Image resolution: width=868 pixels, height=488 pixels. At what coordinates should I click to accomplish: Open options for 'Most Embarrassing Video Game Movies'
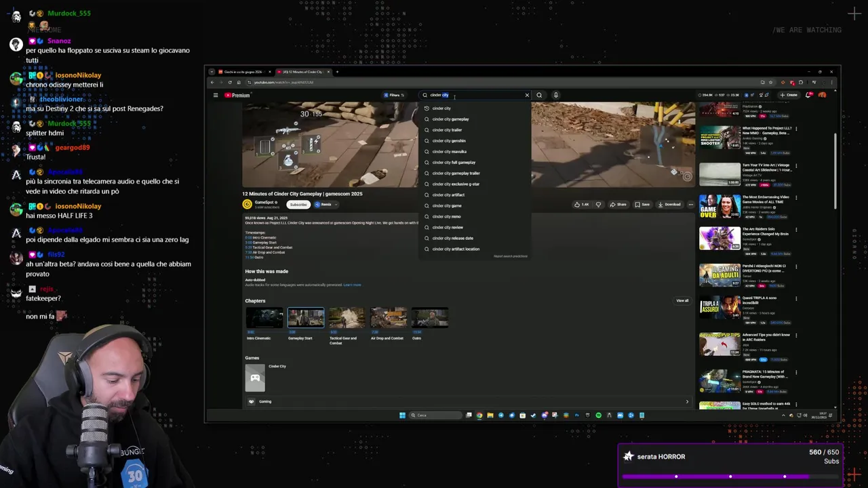click(796, 197)
